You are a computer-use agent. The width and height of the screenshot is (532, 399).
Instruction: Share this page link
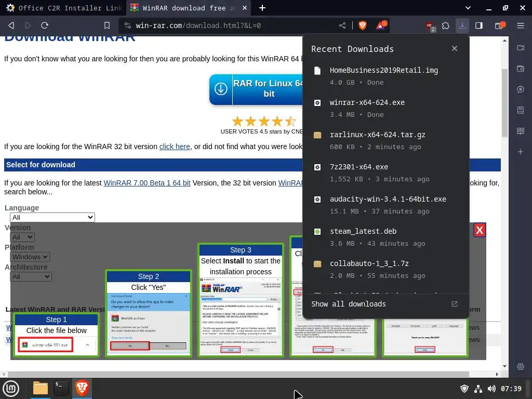342,25
